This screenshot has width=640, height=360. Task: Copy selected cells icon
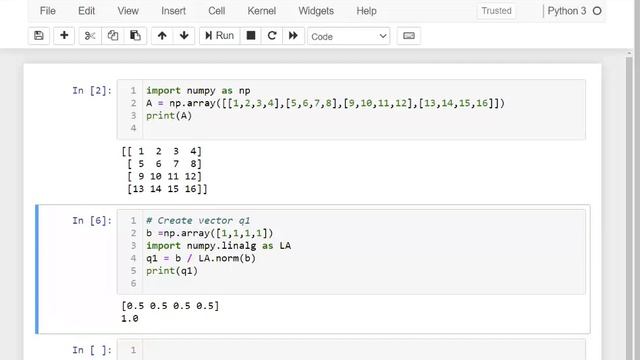(113, 36)
